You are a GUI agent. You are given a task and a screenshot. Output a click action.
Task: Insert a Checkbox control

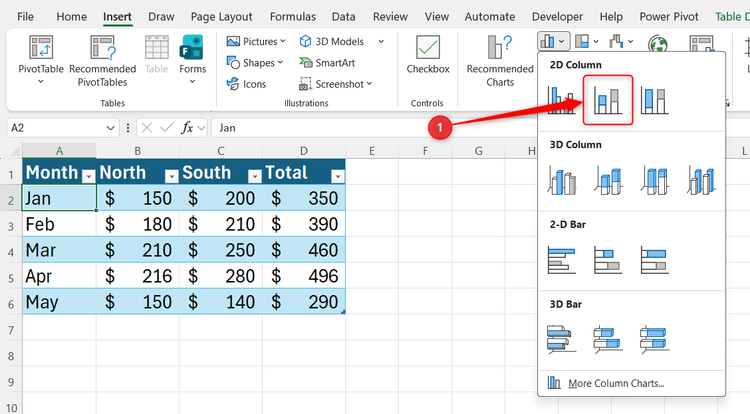(428, 54)
